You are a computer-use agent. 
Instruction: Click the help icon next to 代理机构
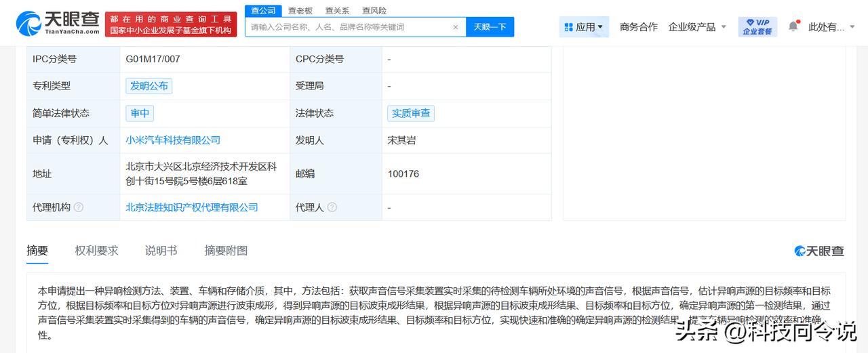[79, 207]
